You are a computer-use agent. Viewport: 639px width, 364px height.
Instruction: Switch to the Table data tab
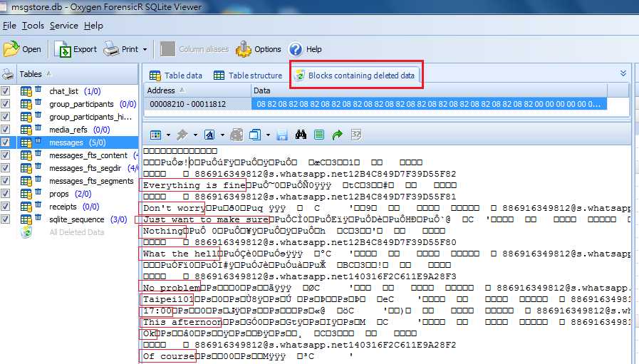point(176,76)
